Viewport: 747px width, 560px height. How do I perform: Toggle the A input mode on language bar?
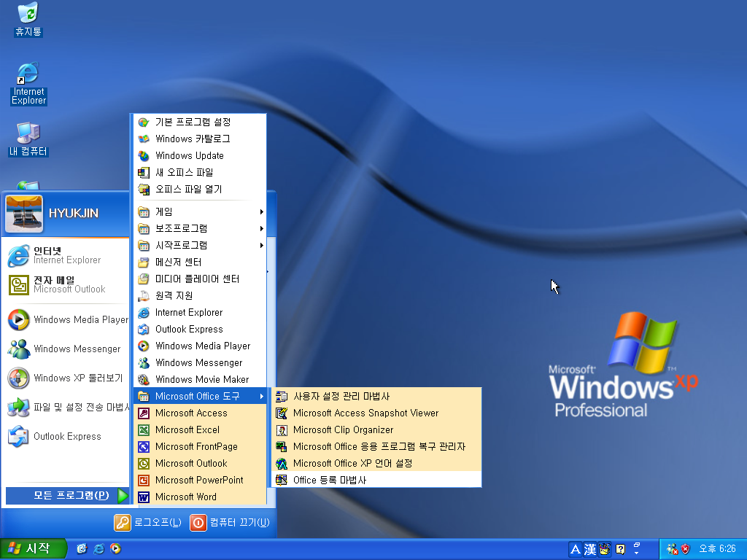[x=576, y=550]
